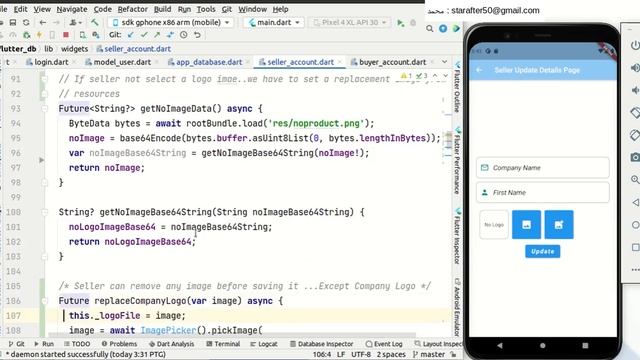The height and width of the screenshot is (360, 640).
Task: Click the Git commit checkmark icon
Action: click(144, 35)
